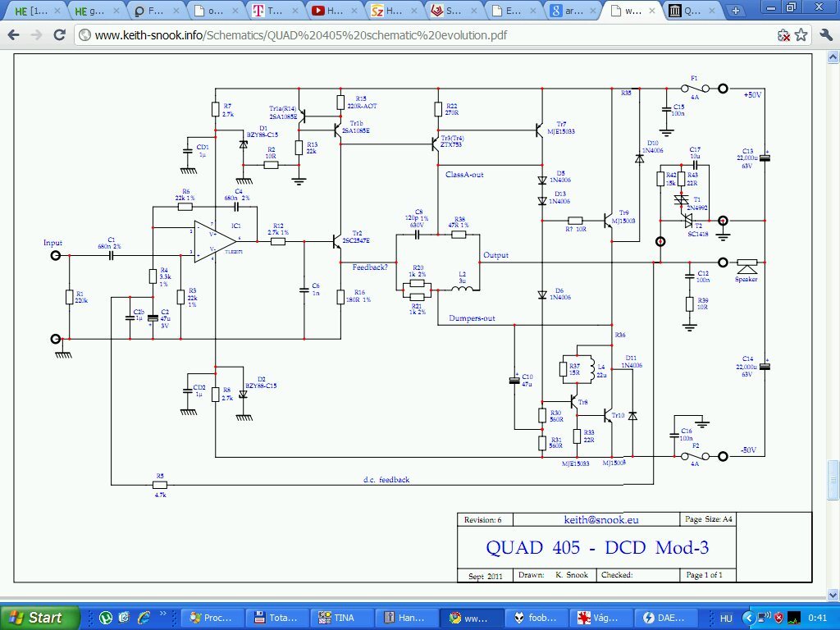Bookmark this page with the star icon

click(x=801, y=35)
